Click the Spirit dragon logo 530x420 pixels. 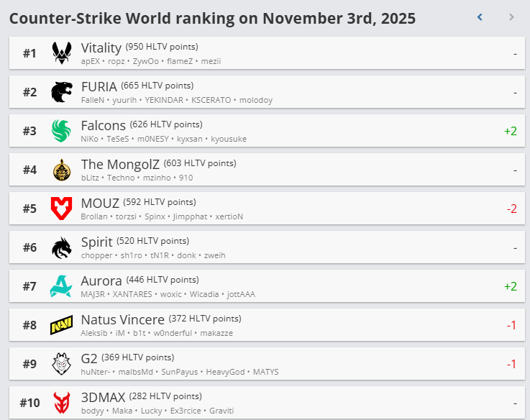pos(61,247)
